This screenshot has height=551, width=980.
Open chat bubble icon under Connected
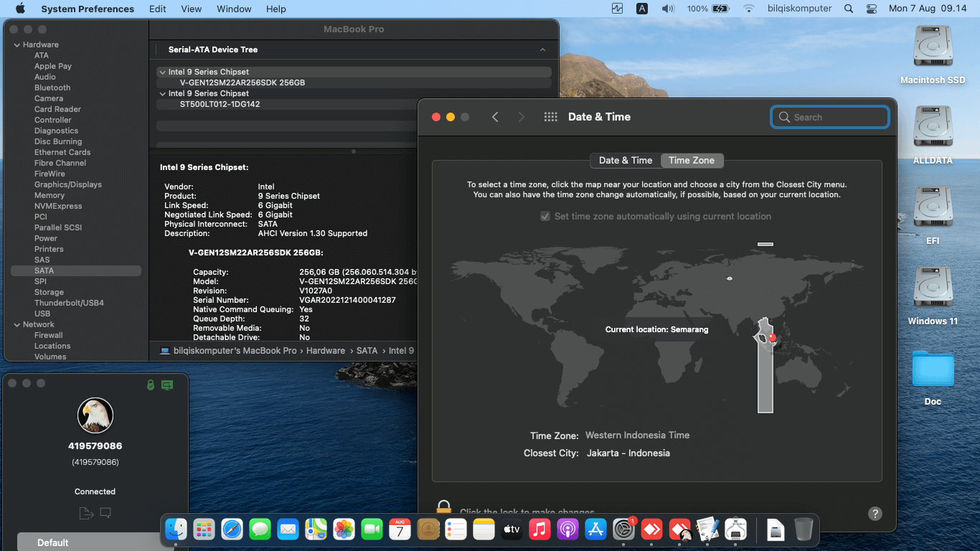pos(105,513)
